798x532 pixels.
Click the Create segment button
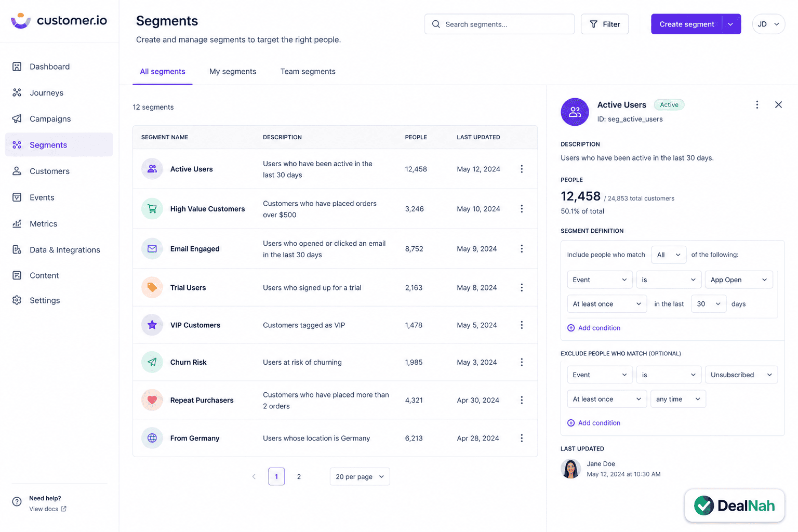click(x=687, y=24)
